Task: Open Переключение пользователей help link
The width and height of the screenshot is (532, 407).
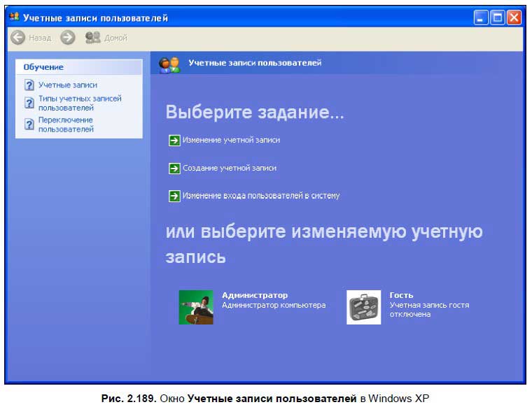Action: tap(66, 124)
